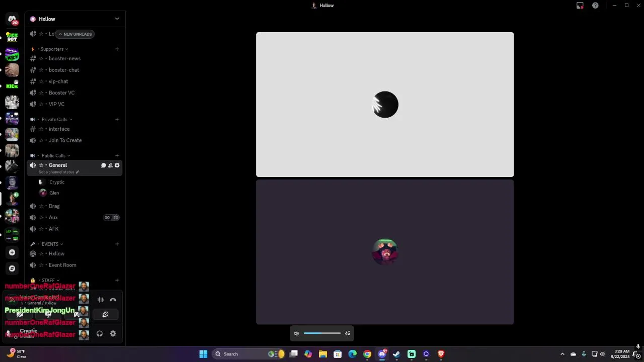Open the Discord inbox icon in title bar
644x362 pixels.
pos(580,6)
